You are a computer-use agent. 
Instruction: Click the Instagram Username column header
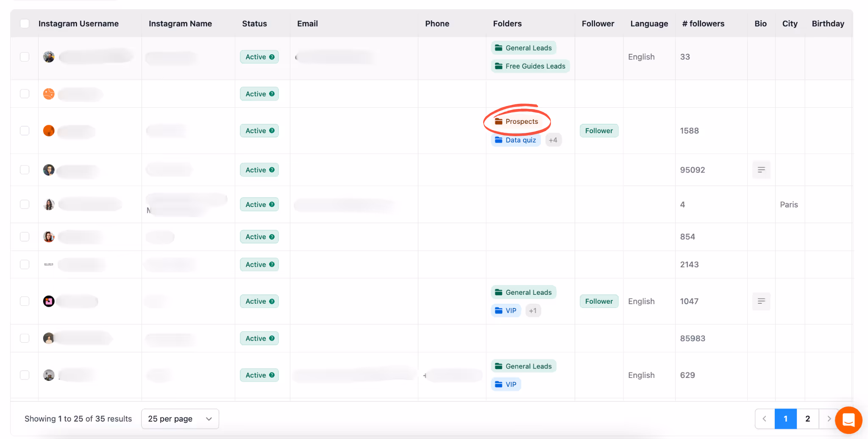coord(78,24)
